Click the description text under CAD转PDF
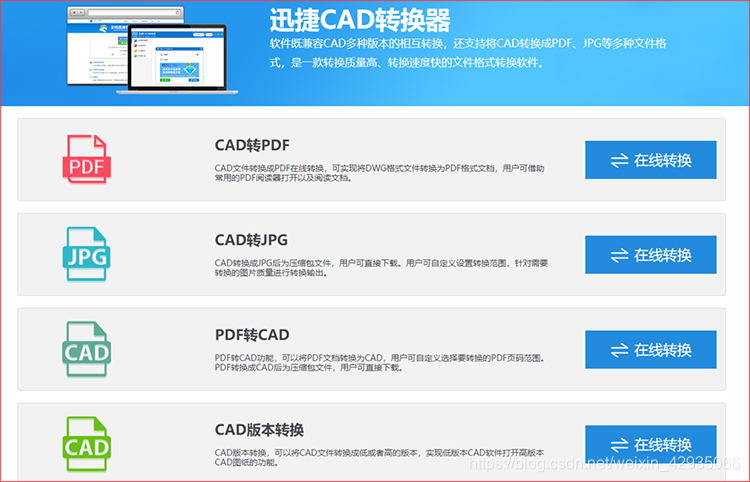Viewport: 750px width, 482px height. 379,173
